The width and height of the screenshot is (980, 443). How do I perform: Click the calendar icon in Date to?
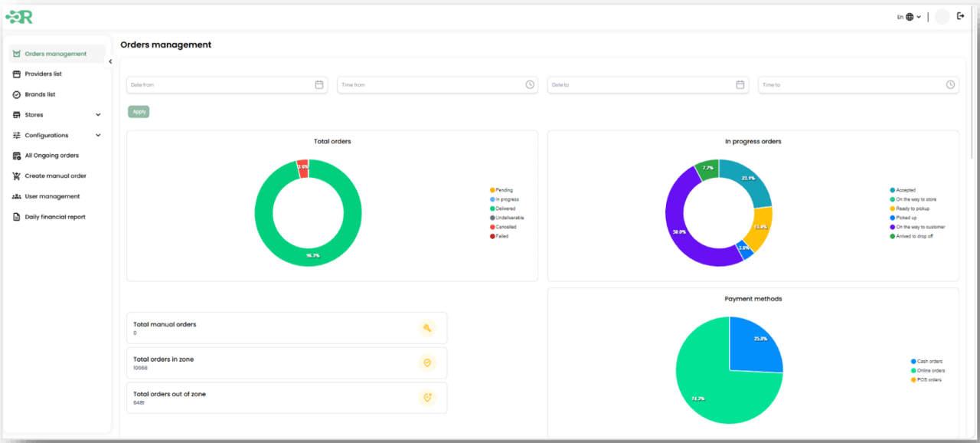click(x=740, y=84)
